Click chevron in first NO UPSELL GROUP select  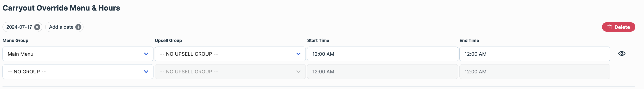click(x=298, y=54)
